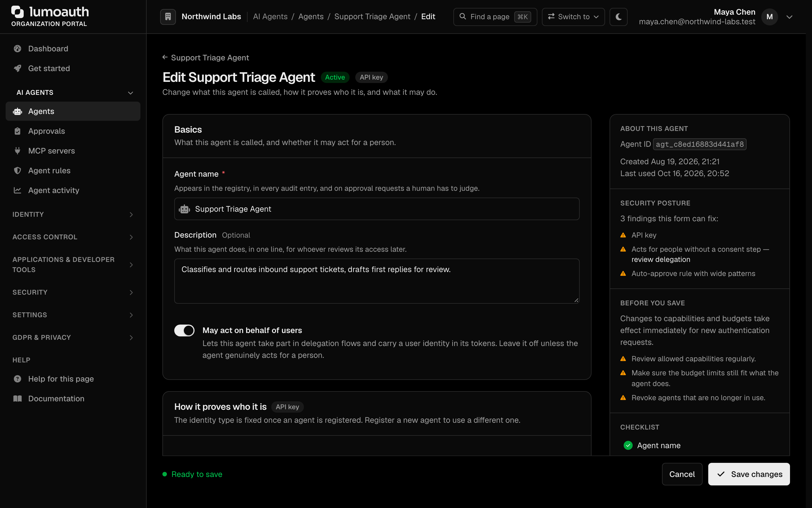Select the Agents robot icon in sidebar

coord(17,111)
